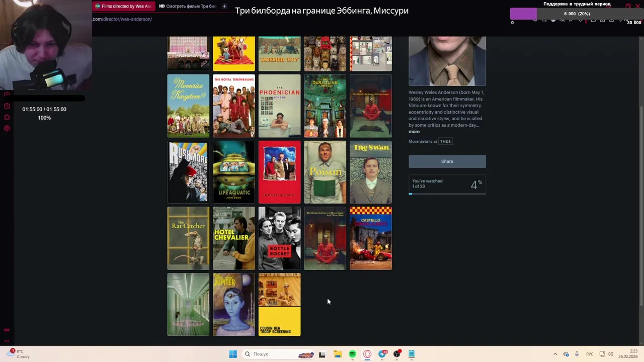Open the Poison poster
Screen dimensions: 644x362
pos(325,172)
